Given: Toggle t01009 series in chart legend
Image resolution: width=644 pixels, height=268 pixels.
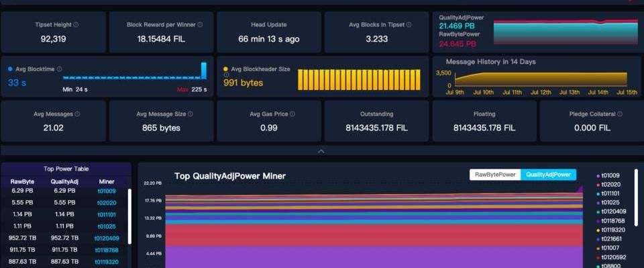Looking at the screenshot, I should pyautogui.click(x=608, y=175).
